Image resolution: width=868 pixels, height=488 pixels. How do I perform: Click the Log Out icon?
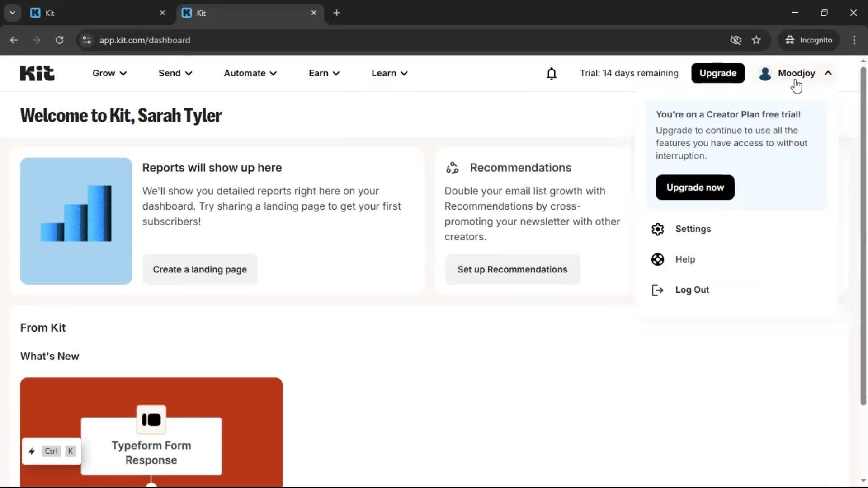pos(657,290)
